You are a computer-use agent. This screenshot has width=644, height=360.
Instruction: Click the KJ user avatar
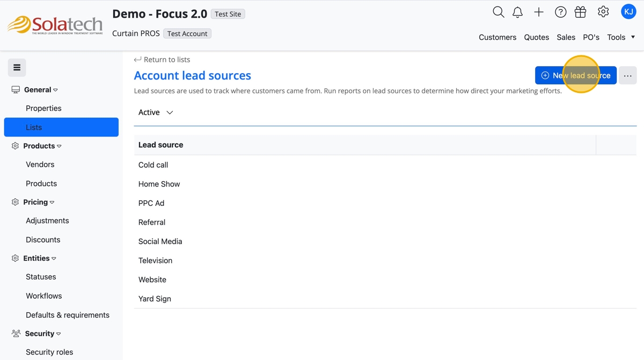[x=628, y=11]
